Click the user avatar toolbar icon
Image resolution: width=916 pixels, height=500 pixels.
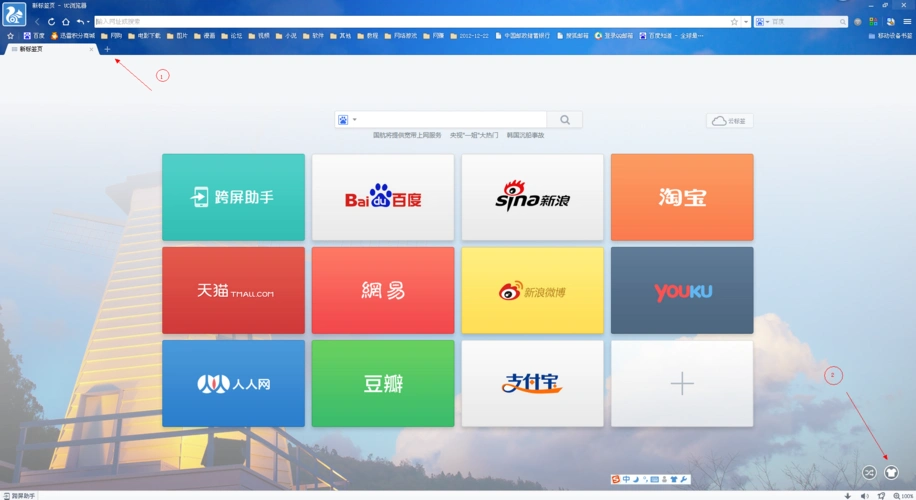[x=891, y=22]
